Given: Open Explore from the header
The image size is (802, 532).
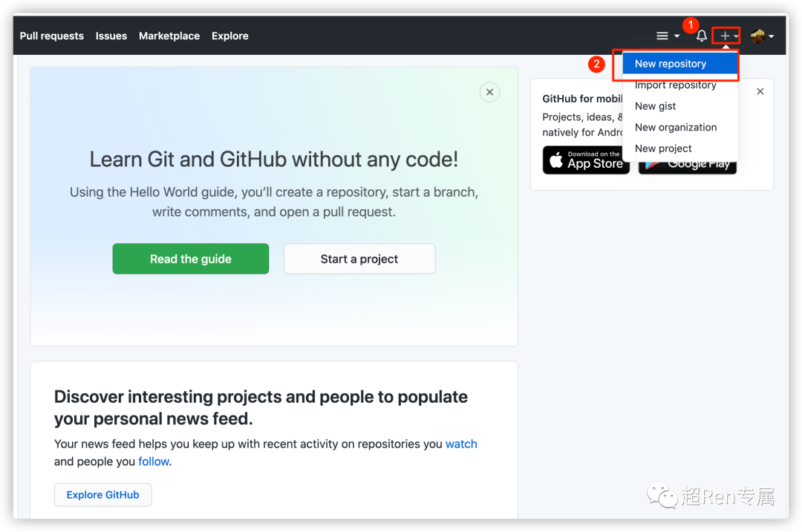Looking at the screenshot, I should 230,36.
